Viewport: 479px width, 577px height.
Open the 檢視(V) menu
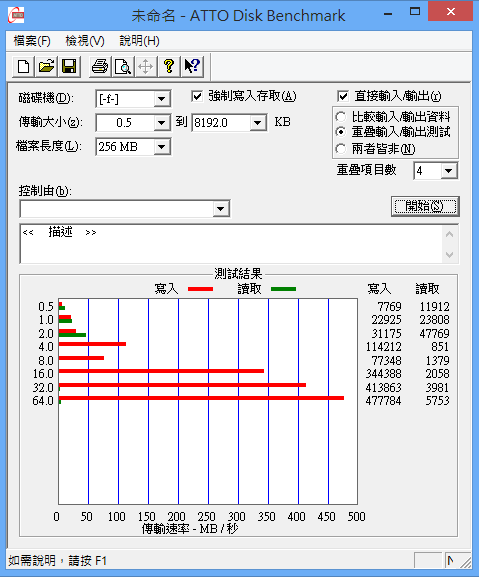point(85,40)
